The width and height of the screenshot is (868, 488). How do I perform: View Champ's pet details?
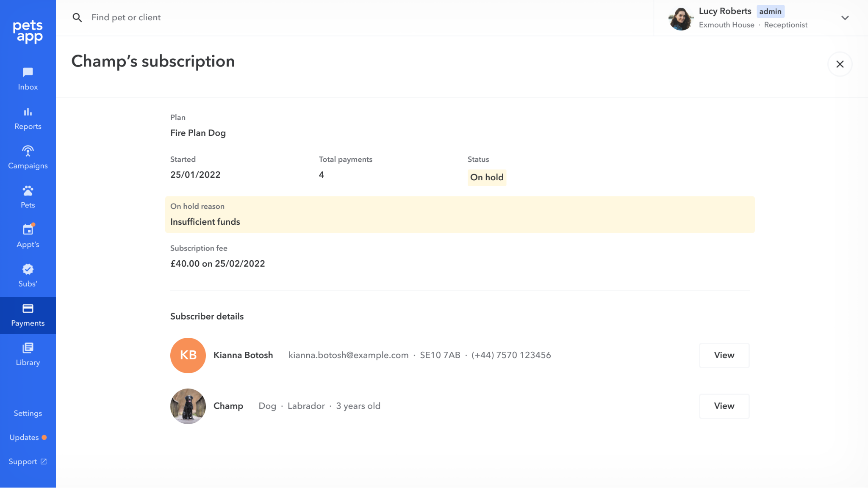724,406
